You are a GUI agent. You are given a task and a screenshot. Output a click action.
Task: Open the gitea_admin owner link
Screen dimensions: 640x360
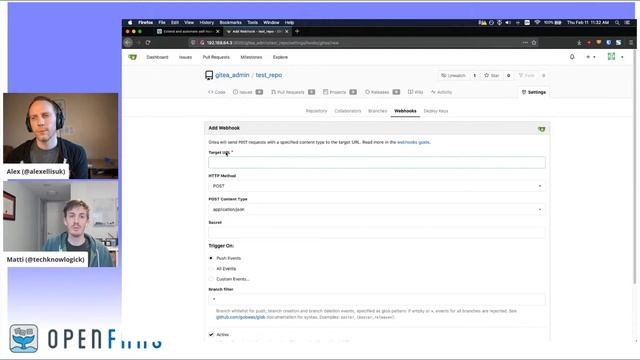pos(232,75)
